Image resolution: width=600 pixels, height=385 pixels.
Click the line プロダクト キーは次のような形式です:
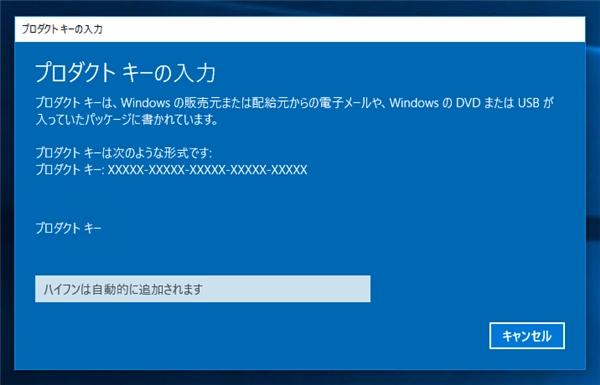pos(124,153)
